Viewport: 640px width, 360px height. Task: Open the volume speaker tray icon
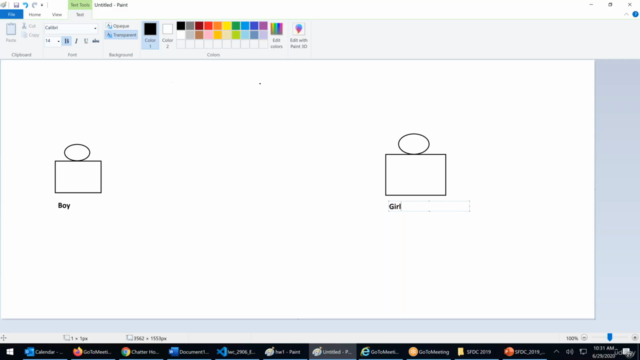(x=570, y=351)
